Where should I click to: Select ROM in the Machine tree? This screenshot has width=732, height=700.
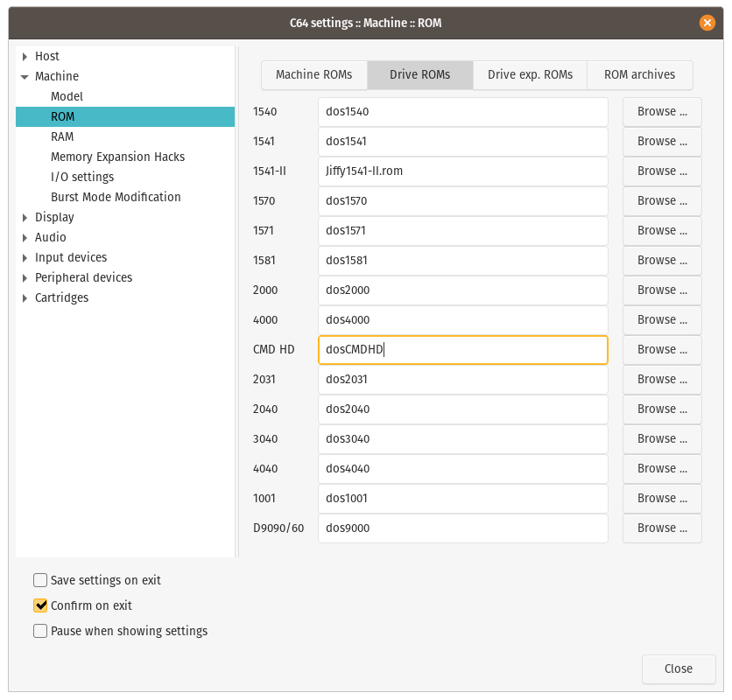(x=62, y=116)
